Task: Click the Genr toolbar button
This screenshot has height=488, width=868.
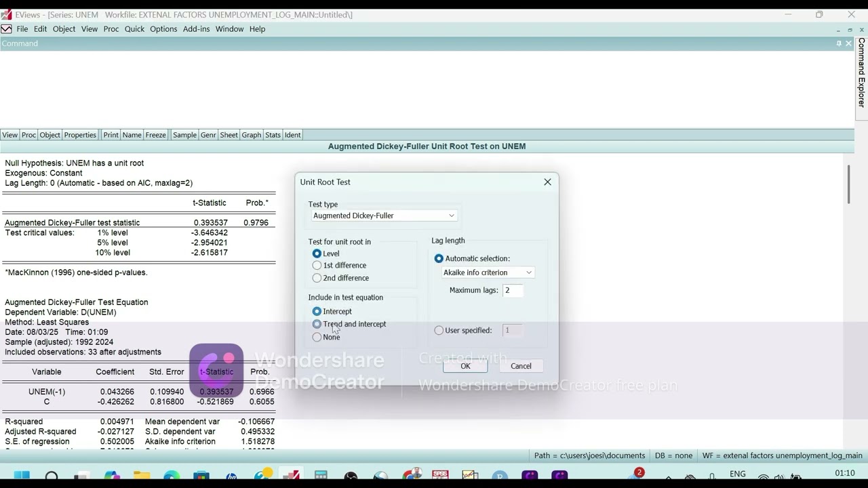Action: tap(208, 135)
